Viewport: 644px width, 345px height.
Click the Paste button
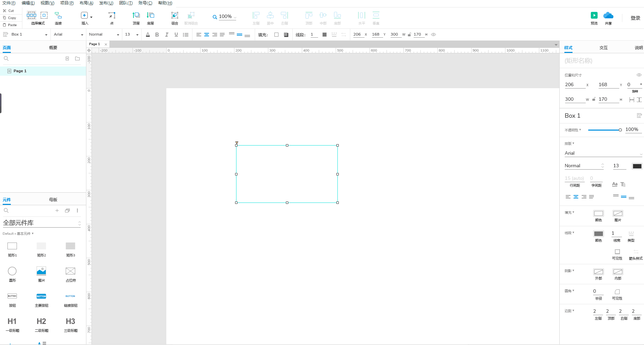10,25
